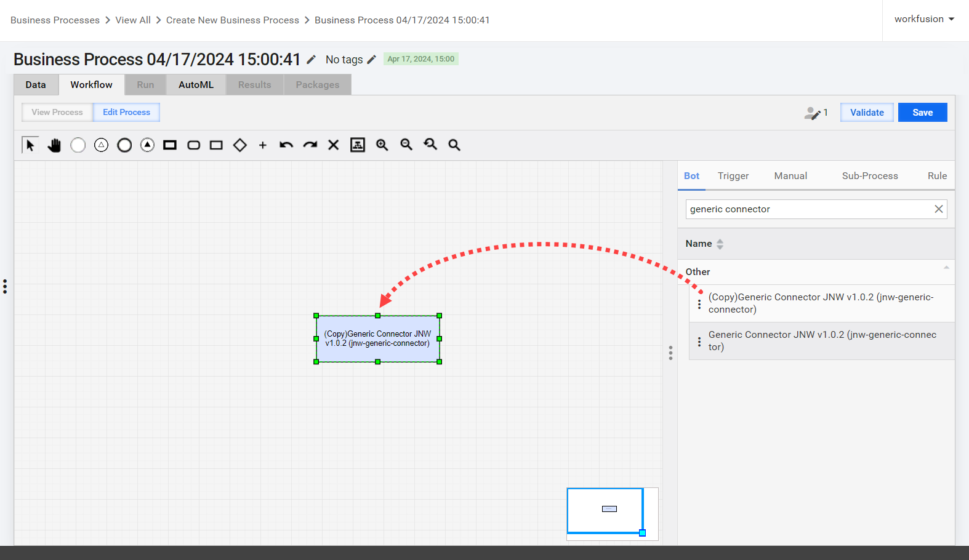The width and height of the screenshot is (969, 560).
Task: Pick the plain thin circle start event
Action: tap(78, 145)
